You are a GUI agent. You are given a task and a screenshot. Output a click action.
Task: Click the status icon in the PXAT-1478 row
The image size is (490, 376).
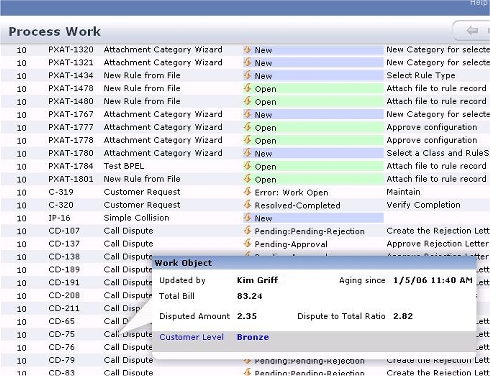(247, 88)
